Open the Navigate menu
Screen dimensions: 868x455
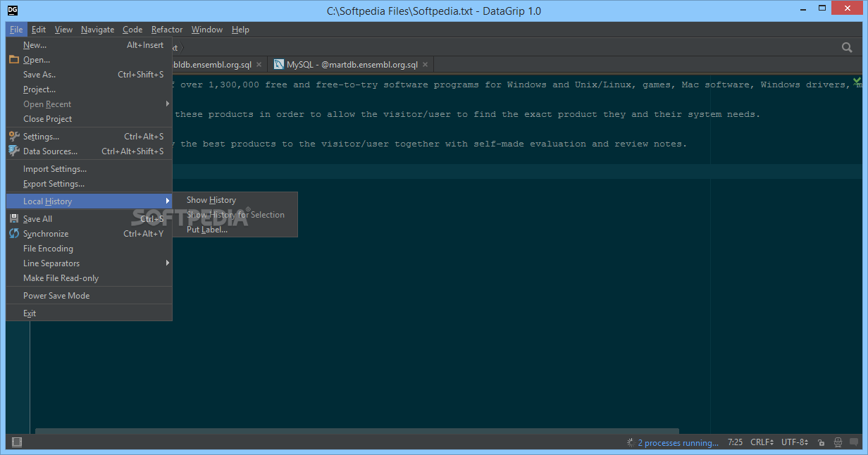click(x=97, y=30)
